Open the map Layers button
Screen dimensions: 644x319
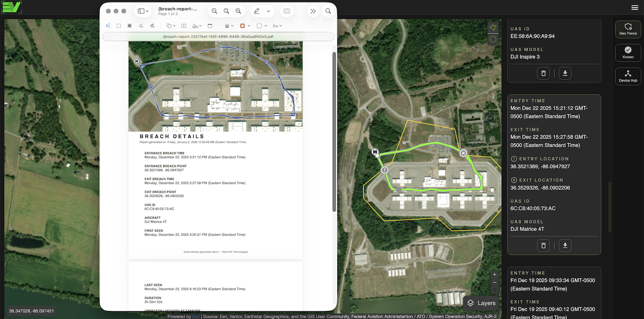[481, 303]
